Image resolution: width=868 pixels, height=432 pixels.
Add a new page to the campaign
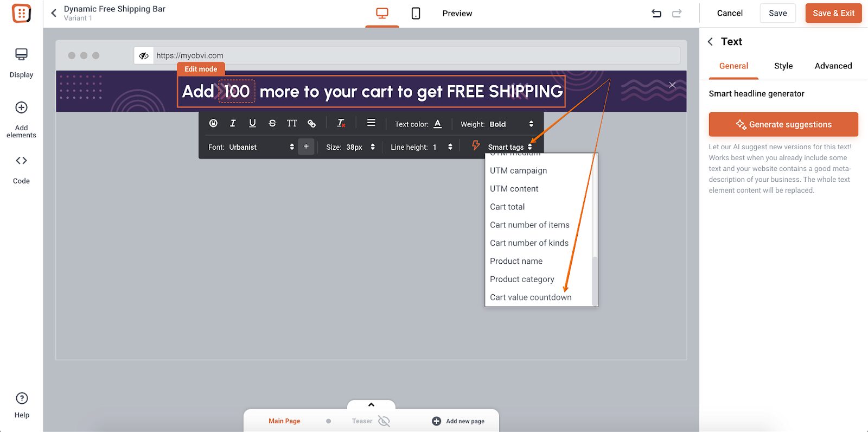click(x=458, y=421)
